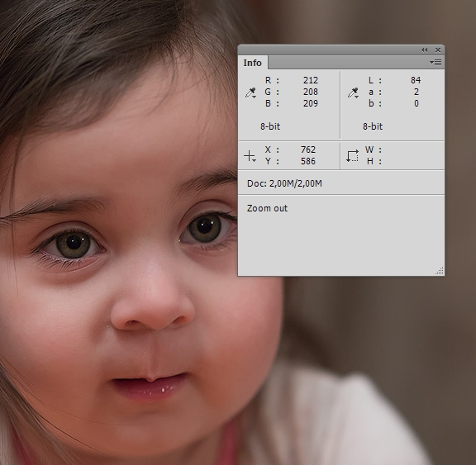Click the Doc: 2,00M/2,00M status line

[x=284, y=183]
